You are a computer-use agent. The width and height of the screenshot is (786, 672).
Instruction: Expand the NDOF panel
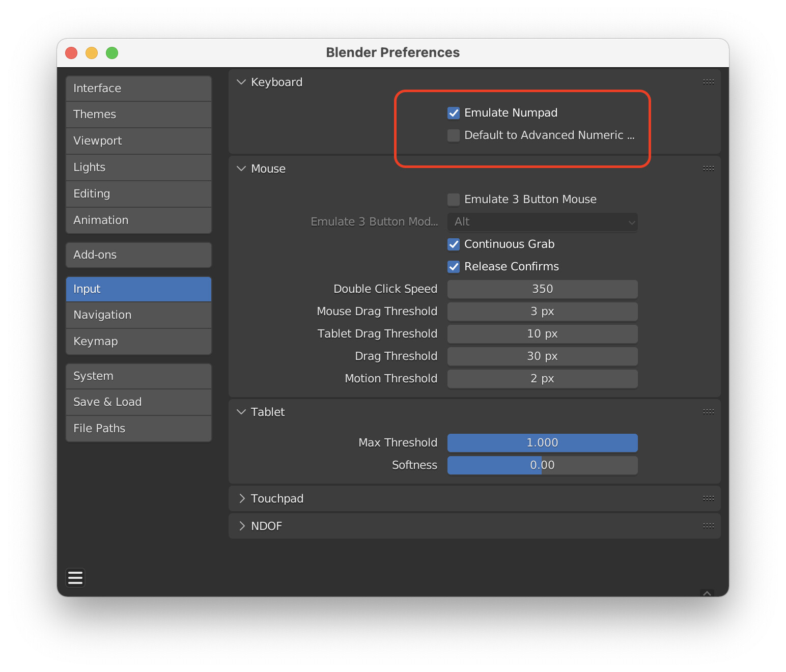[x=241, y=526]
